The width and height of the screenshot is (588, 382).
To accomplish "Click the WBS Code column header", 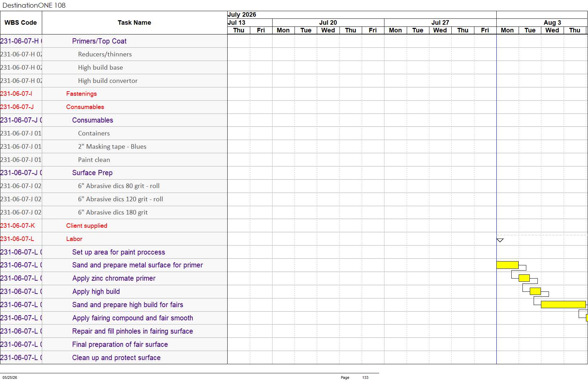I will coord(21,23).
